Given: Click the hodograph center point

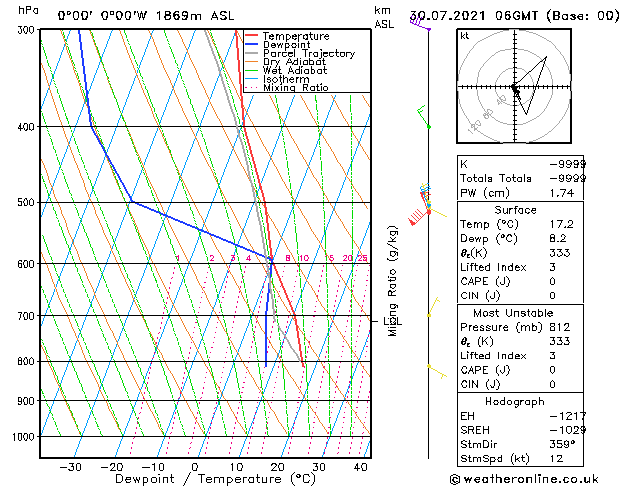Looking at the screenshot, I should coord(515,88).
